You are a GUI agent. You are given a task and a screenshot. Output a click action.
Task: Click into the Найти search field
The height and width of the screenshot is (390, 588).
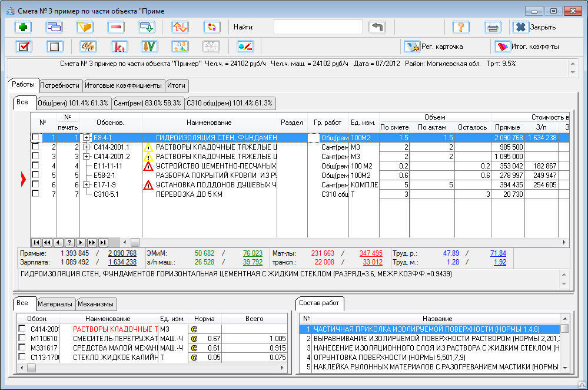pos(318,27)
